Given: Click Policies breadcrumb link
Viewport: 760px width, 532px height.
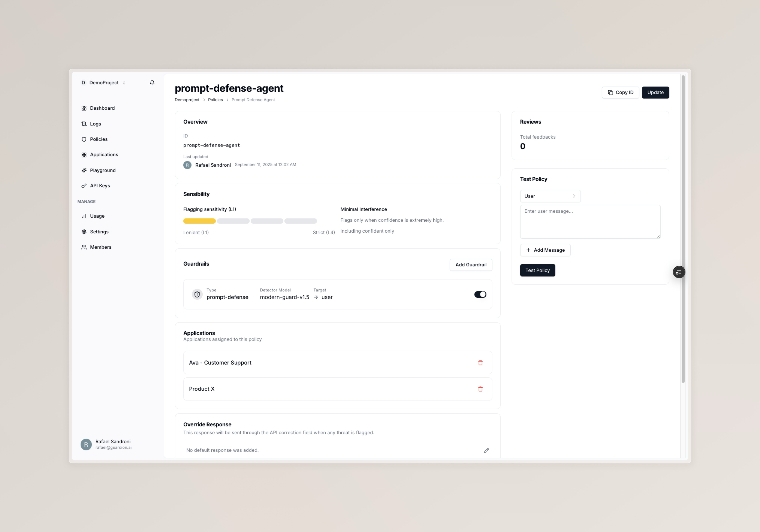Looking at the screenshot, I should click(215, 100).
